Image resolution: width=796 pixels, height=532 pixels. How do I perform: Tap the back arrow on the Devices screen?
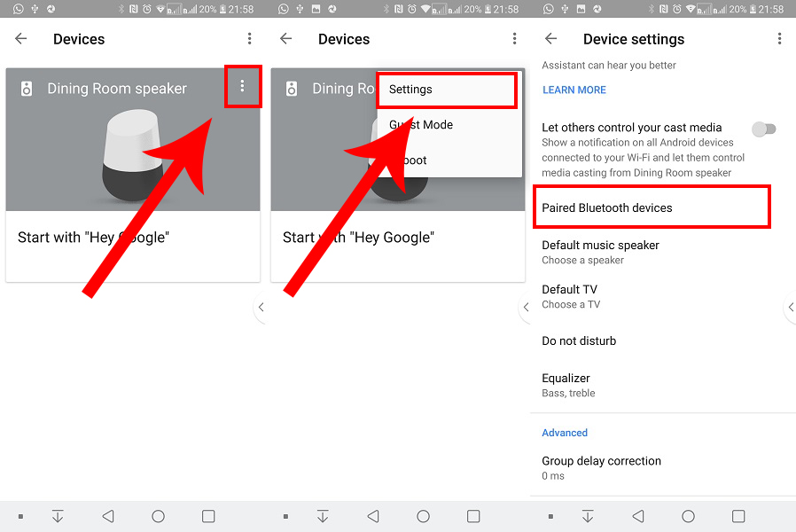20,39
